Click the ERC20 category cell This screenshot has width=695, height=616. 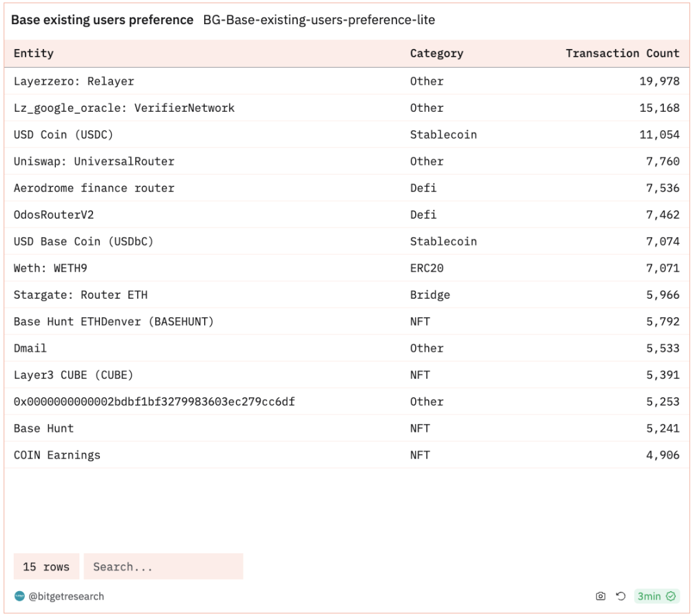click(426, 268)
